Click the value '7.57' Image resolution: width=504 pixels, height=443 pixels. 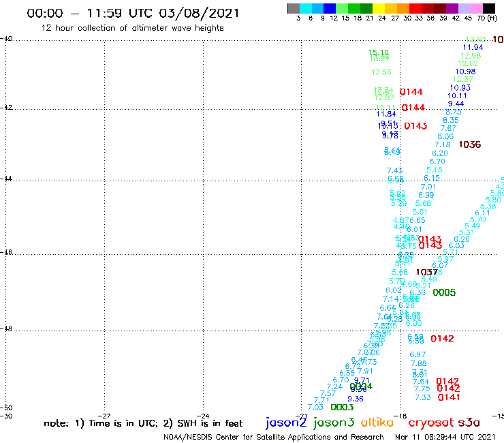328,393
